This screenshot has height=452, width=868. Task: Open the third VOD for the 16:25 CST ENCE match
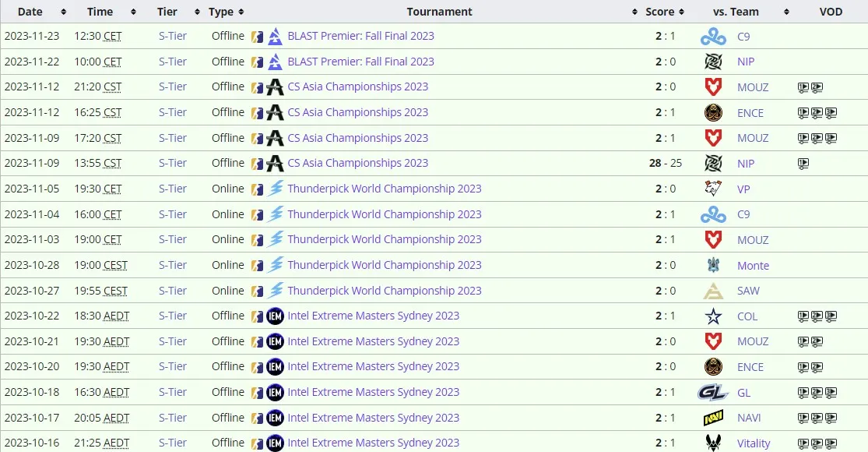click(x=831, y=113)
